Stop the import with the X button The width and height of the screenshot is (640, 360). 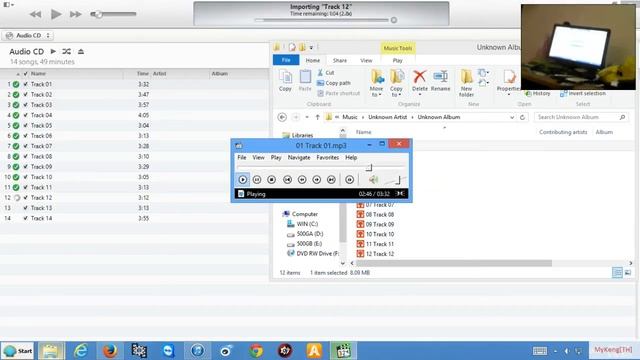(394, 20)
